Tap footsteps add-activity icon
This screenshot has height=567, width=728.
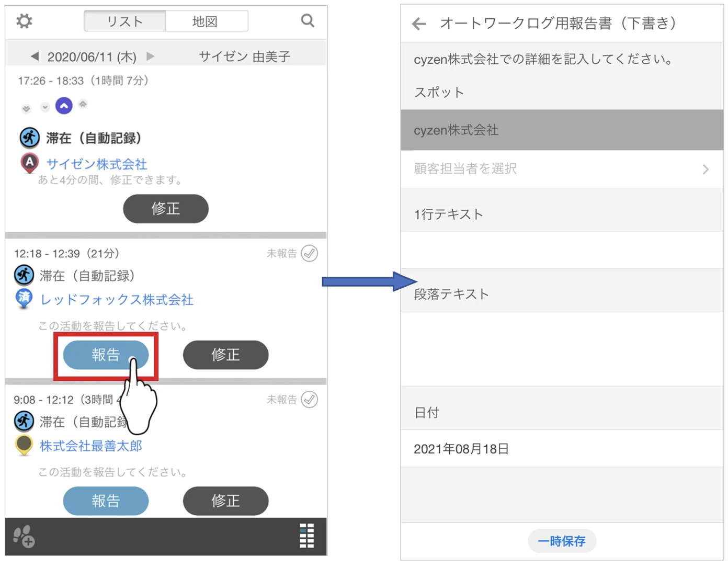coord(24,536)
